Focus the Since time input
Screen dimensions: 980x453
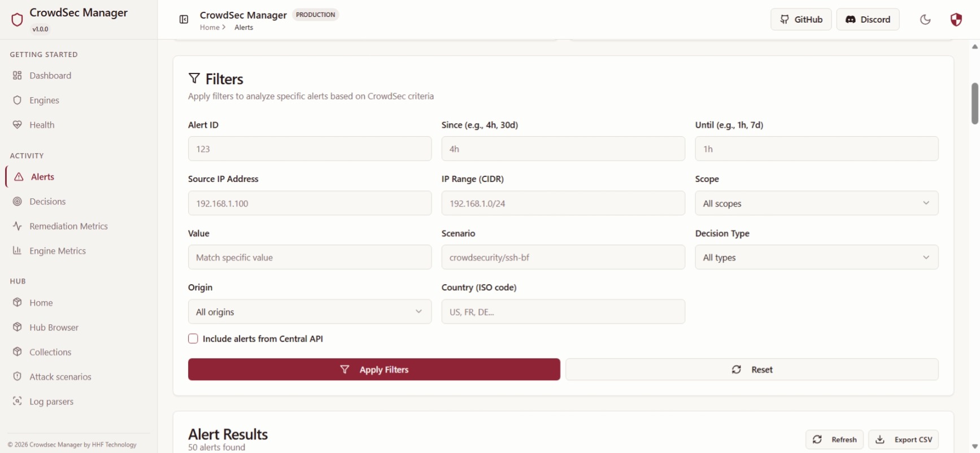click(563, 149)
